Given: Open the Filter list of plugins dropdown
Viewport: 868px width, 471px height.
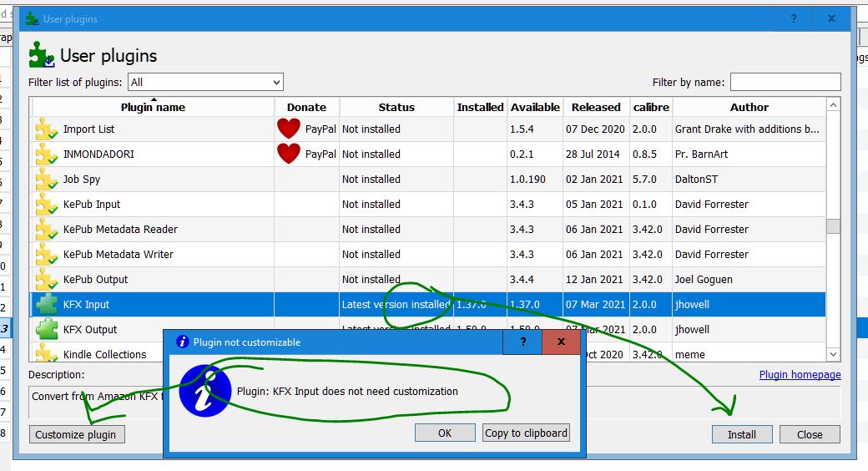Looking at the screenshot, I should coord(205,82).
